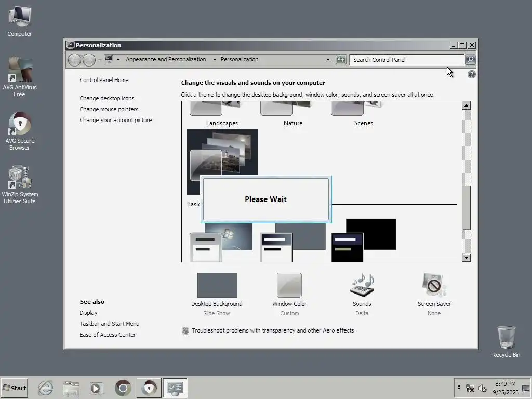Show hidden tray icons arrow

[x=459, y=388]
